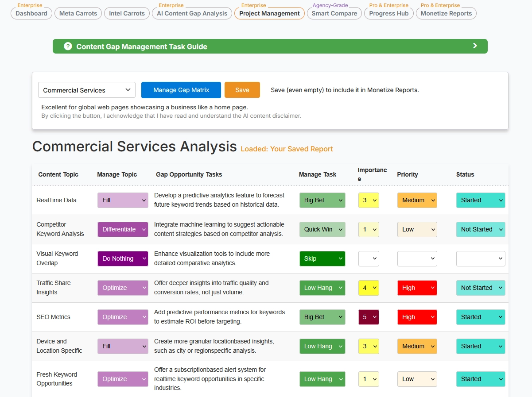This screenshot has width=532, height=397.
Task: Open the Commercial Services category dropdown
Action: (x=87, y=90)
